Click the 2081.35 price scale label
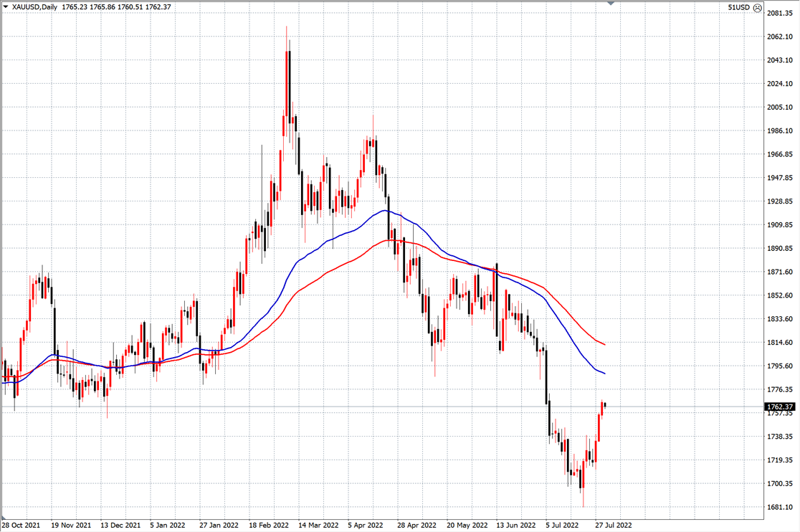800x532 pixels. click(x=780, y=13)
